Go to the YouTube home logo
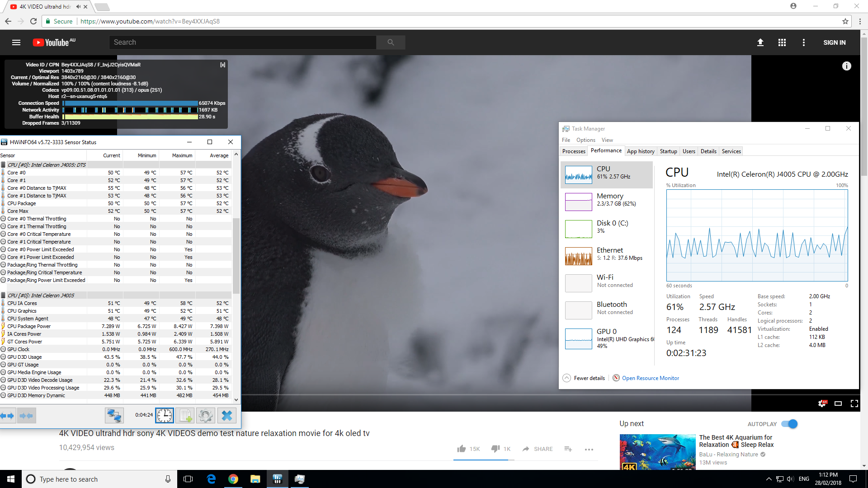Viewport: 868px width, 488px height. point(54,42)
